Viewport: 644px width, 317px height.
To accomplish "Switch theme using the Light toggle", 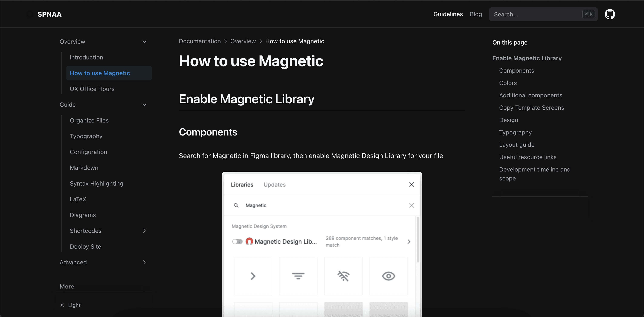I will click(x=74, y=305).
